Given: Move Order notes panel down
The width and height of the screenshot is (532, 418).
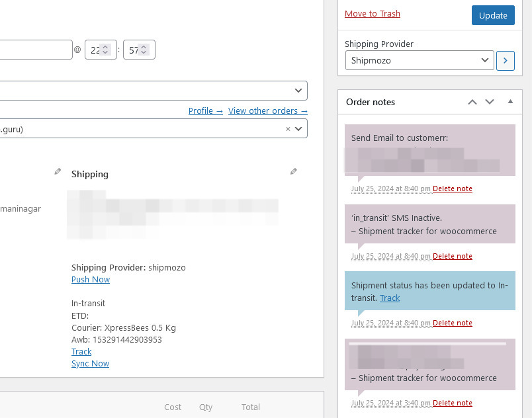Looking at the screenshot, I should point(490,102).
